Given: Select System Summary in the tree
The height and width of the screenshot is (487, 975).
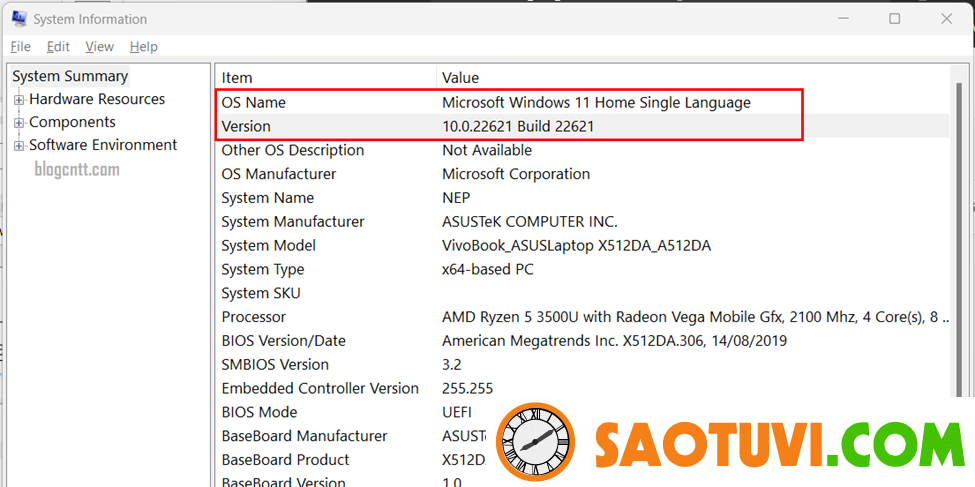Looking at the screenshot, I should [70, 77].
